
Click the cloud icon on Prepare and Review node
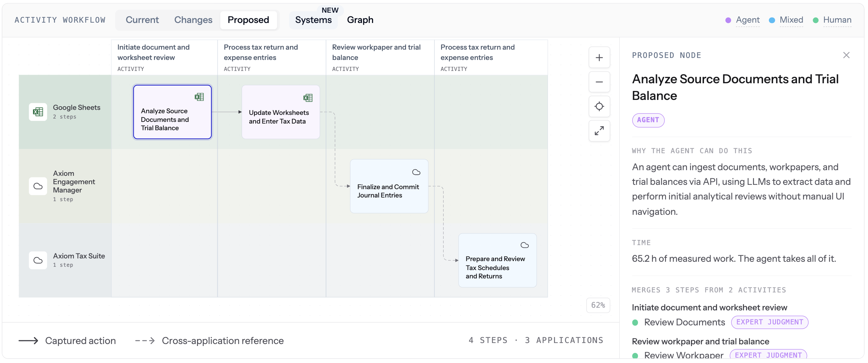coord(525,245)
